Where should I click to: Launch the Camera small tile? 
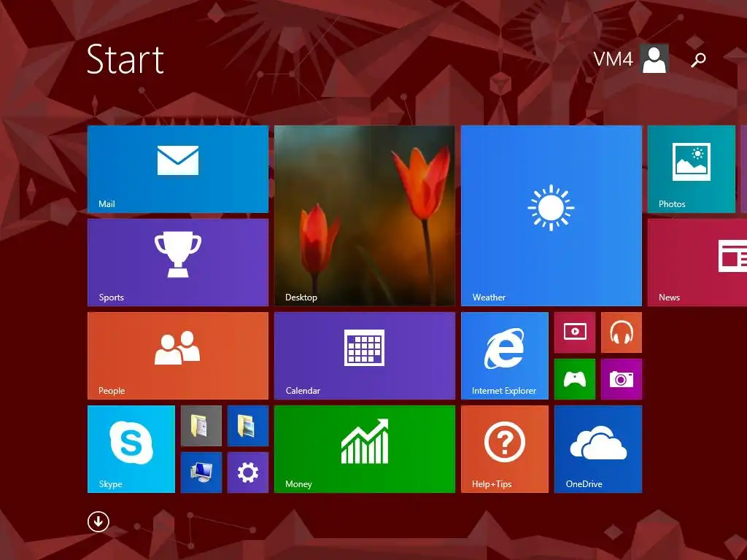[x=622, y=379]
